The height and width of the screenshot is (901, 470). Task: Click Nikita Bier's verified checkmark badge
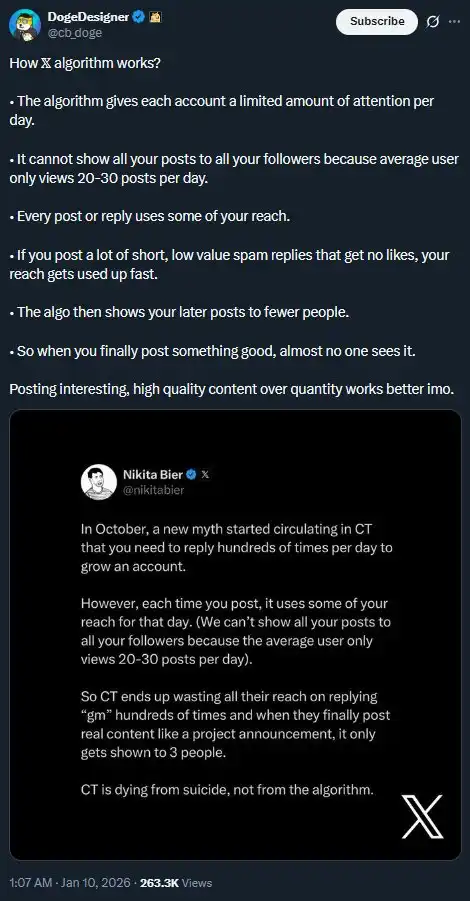click(x=191, y=475)
